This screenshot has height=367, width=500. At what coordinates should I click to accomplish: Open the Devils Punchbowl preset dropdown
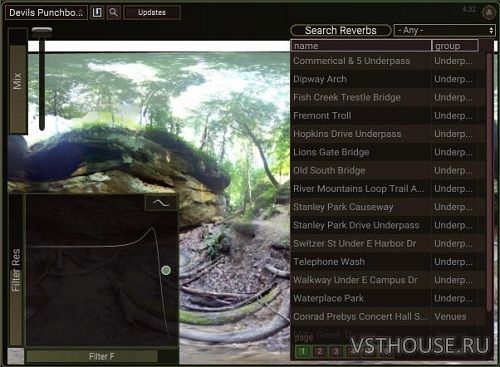46,13
